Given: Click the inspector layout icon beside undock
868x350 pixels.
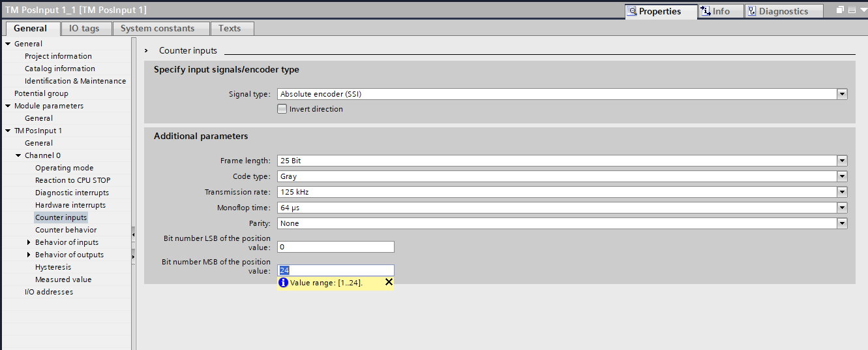Looking at the screenshot, I should click(851, 10).
